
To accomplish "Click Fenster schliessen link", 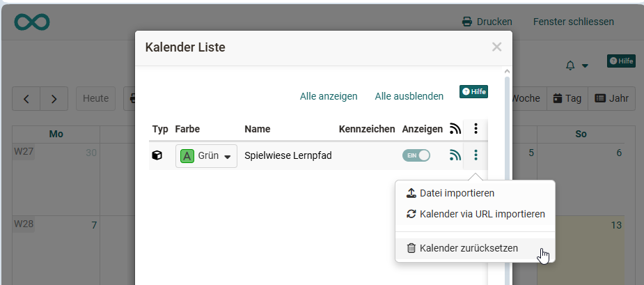I will [x=574, y=22].
